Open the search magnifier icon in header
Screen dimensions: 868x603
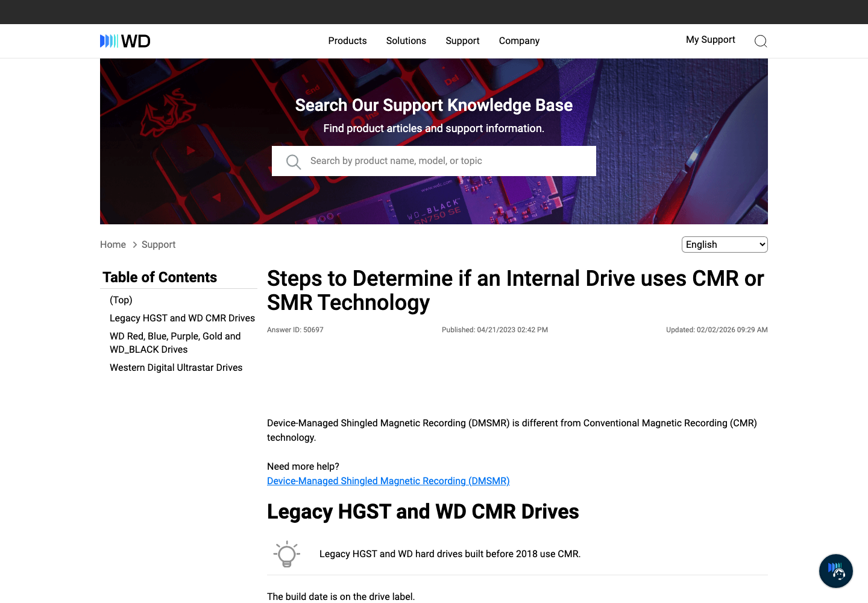pyautogui.click(x=761, y=41)
